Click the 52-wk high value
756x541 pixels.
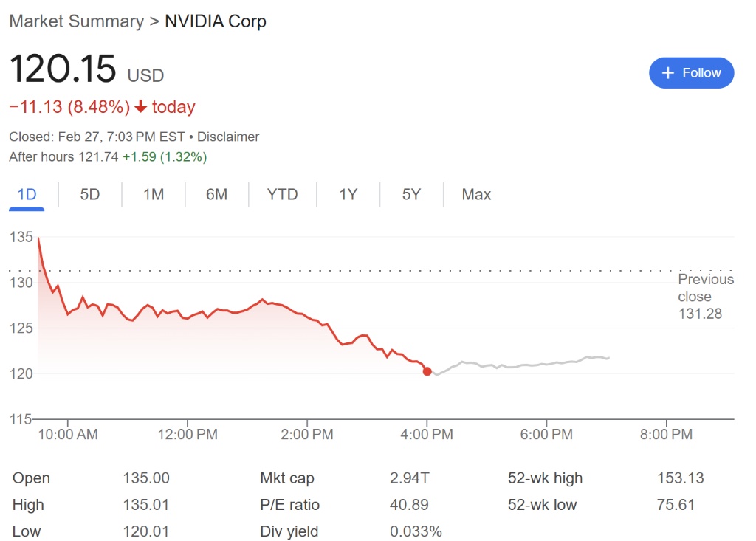(680, 478)
